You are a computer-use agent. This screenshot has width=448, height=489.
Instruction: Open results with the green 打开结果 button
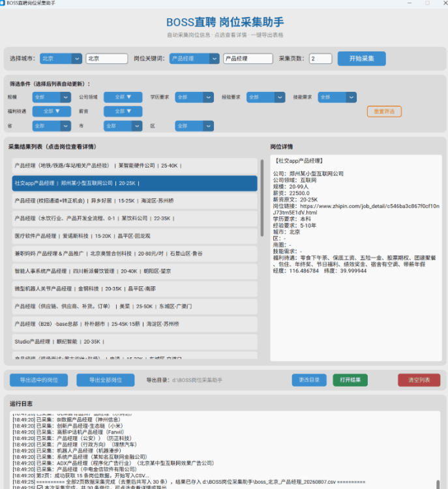click(x=350, y=380)
